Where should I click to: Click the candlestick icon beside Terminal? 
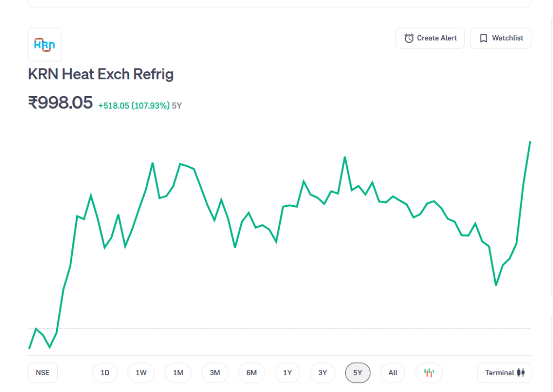coord(521,373)
